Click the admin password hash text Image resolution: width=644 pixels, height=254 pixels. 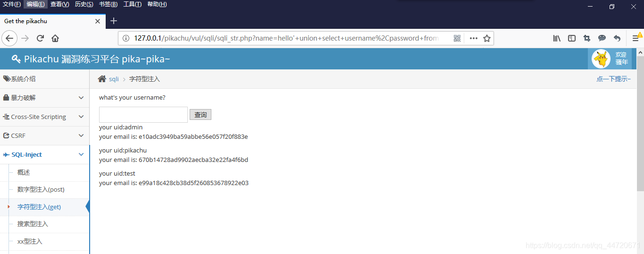[x=193, y=137]
